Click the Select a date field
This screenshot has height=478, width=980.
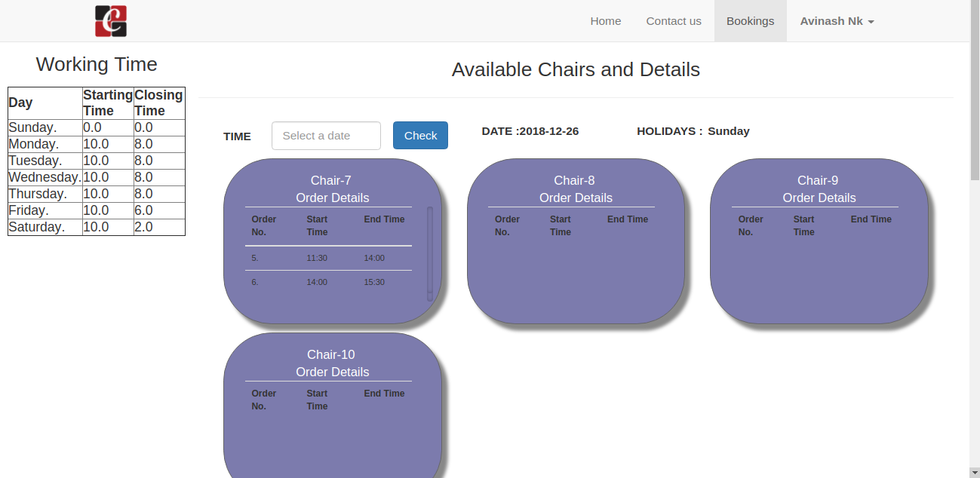326,136
